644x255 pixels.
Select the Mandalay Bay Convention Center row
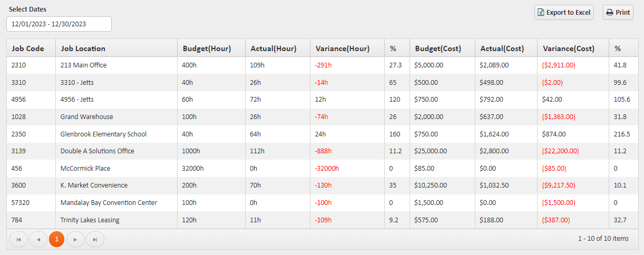[x=109, y=203]
